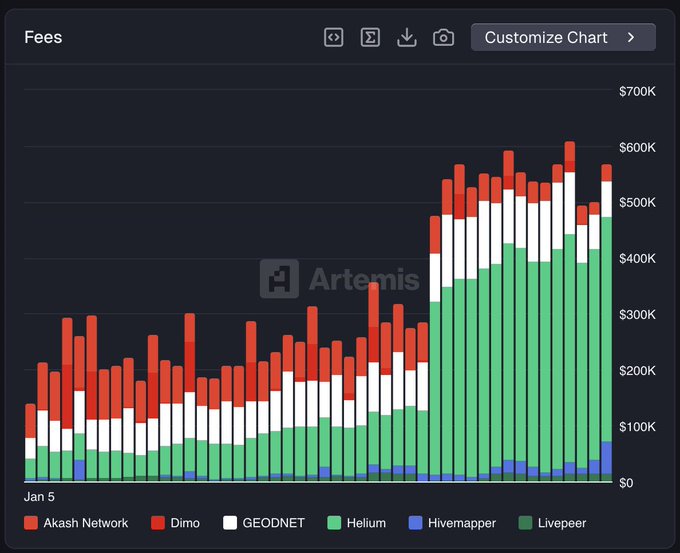Click the Dimo legend label
Image resolution: width=680 pixels, height=553 pixels.
click(185, 523)
